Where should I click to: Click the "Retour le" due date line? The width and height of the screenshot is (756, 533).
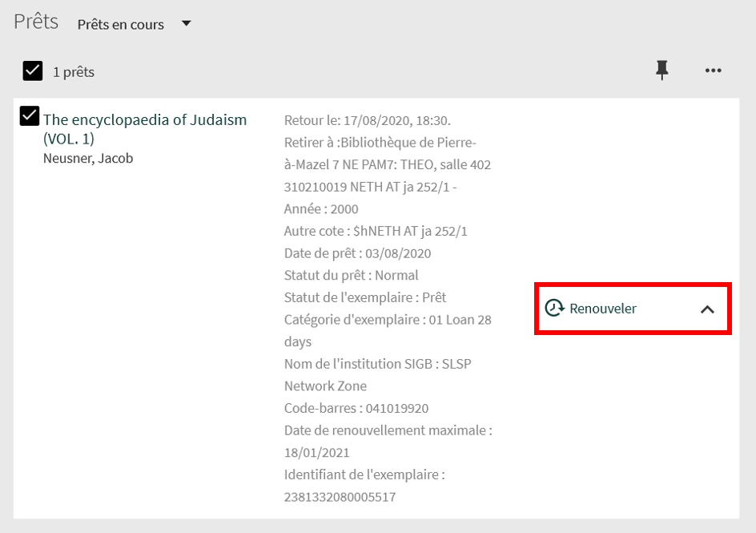[x=367, y=120]
